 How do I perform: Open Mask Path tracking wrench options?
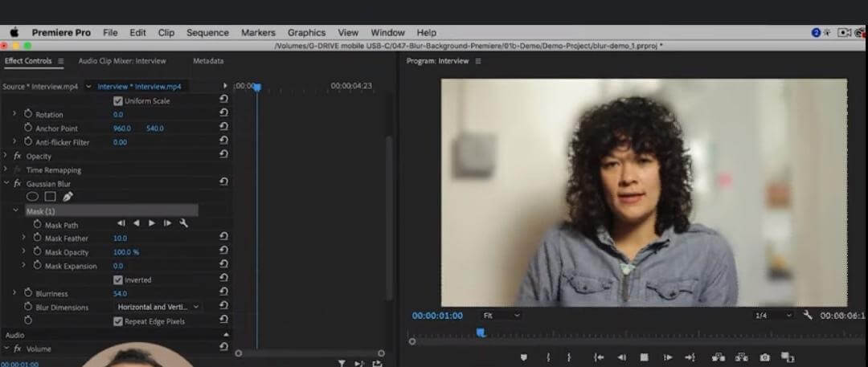[x=184, y=223]
